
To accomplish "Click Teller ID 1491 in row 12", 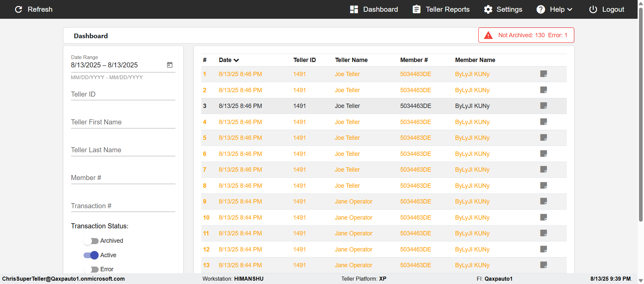I will pyautogui.click(x=300, y=249).
